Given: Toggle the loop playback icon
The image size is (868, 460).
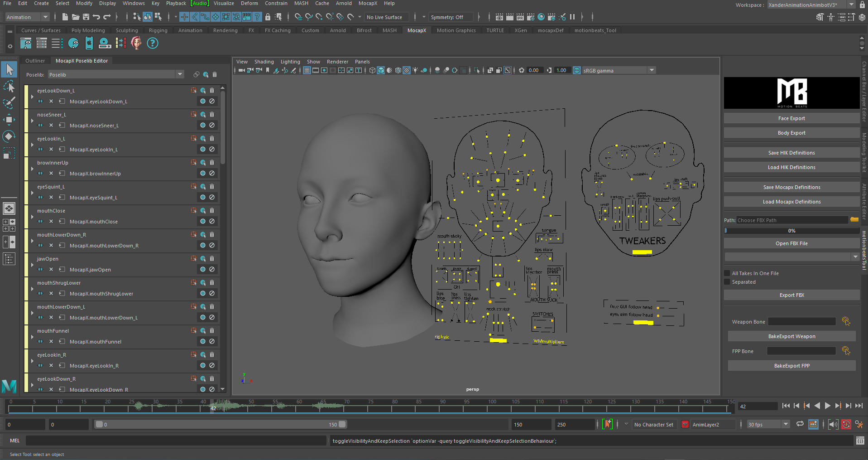Looking at the screenshot, I should 800,424.
